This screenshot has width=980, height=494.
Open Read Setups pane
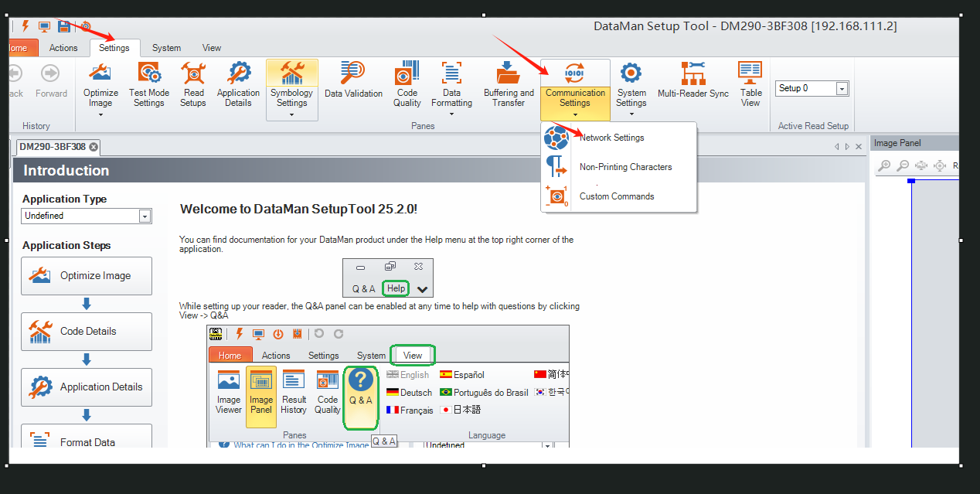coord(193,85)
